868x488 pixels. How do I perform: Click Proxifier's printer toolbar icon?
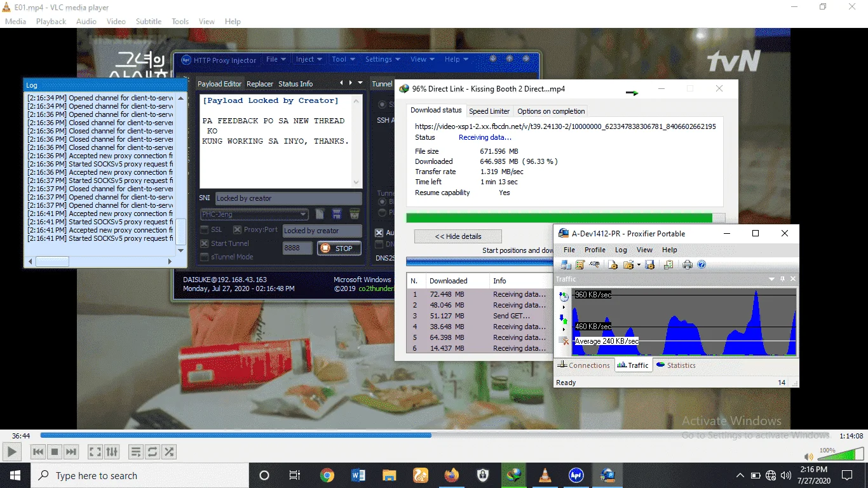(688, 265)
